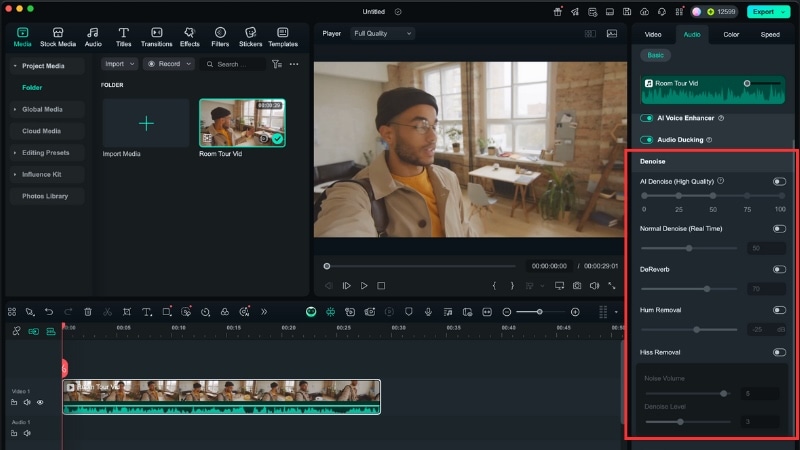The height and width of the screenshot is (450, 800).
Task: Open the Record dropdown
Action: click(x=169, y=64)
